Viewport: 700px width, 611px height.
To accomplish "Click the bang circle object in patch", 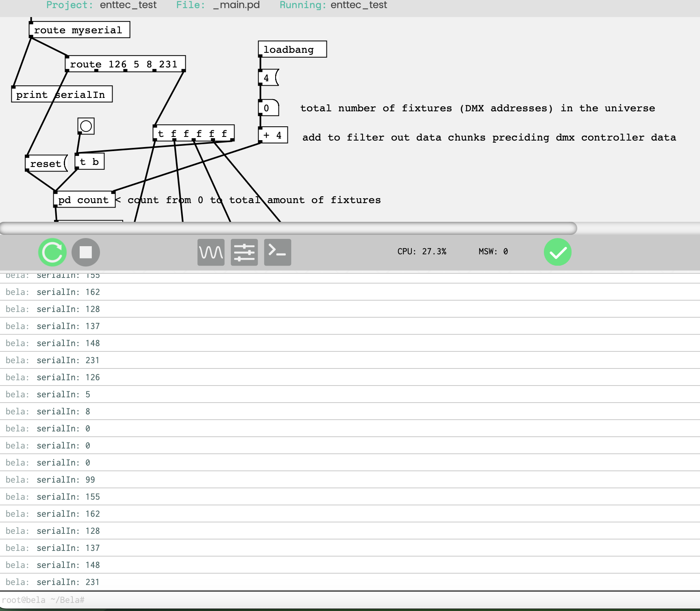I will pyautogui.click(x=86, y=126).
